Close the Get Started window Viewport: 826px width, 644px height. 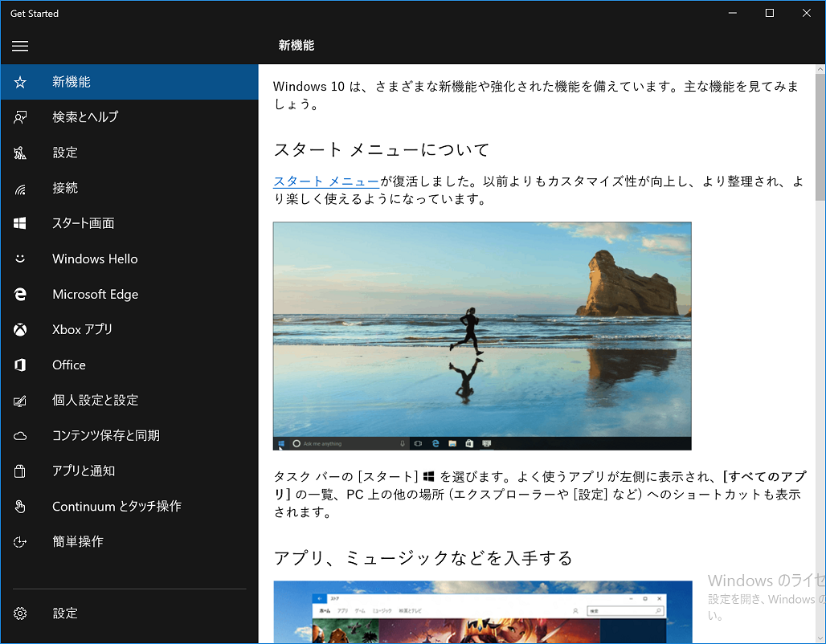(807, 13)
